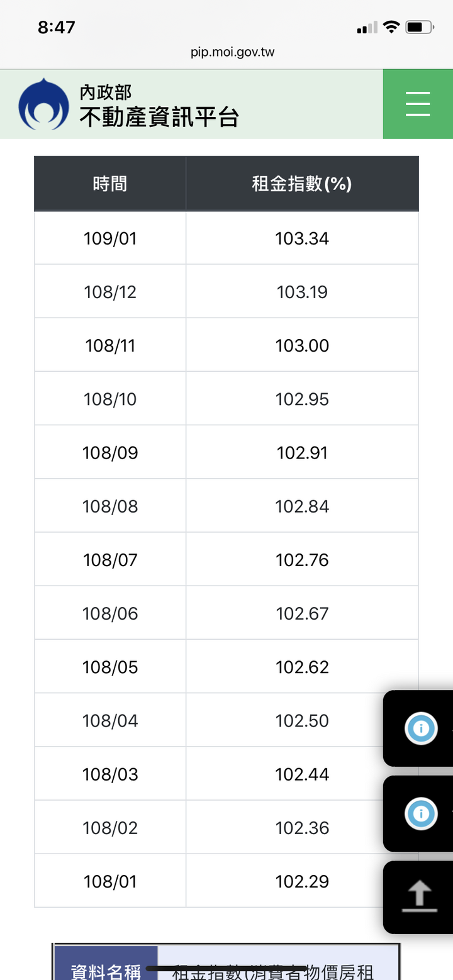Image resolution: width=453 pixels, height=980 pixels.
Task: Click the Ministry of Interior logo
Action: [x=43, y=104]
